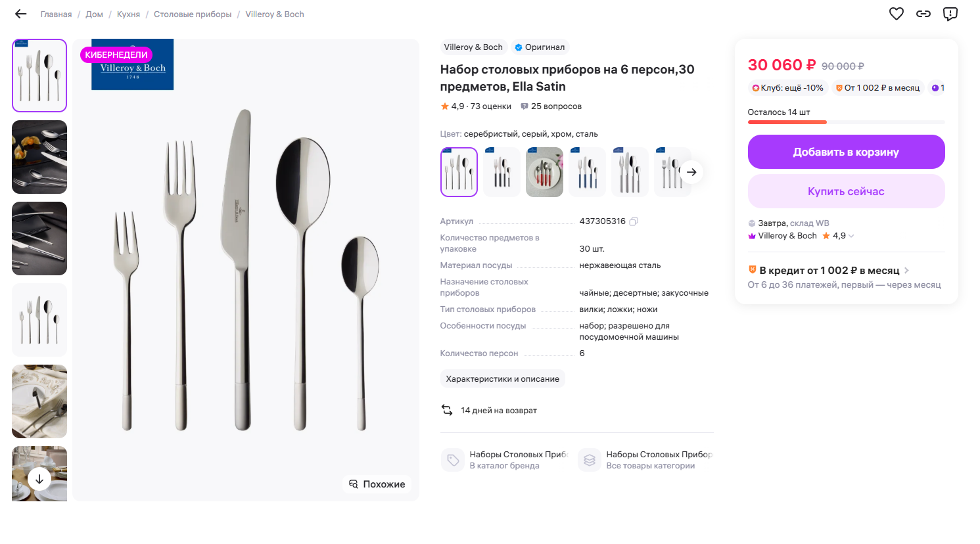Copy article number 437305316
The width and height of the screenshot is (980, 544).
[x=634, y=221]
